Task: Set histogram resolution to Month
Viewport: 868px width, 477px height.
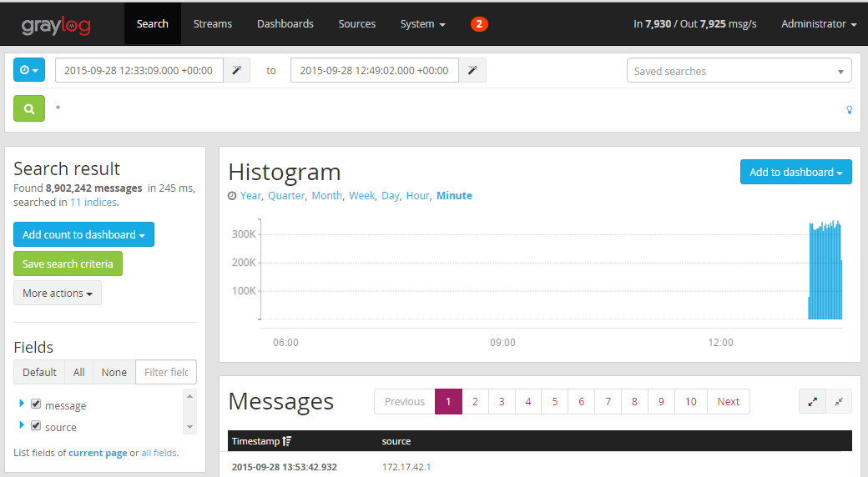Action: point(326,196)
